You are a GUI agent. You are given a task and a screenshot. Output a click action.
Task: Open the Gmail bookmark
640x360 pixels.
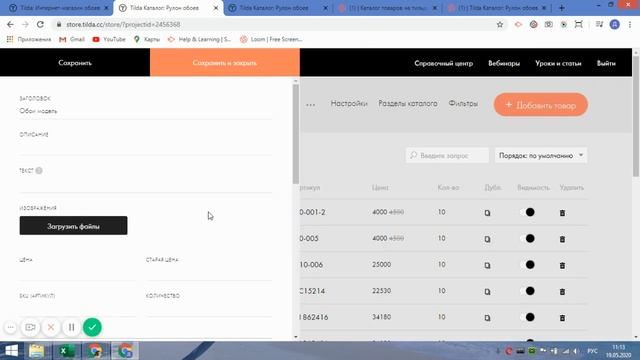[x=72, y=39]
